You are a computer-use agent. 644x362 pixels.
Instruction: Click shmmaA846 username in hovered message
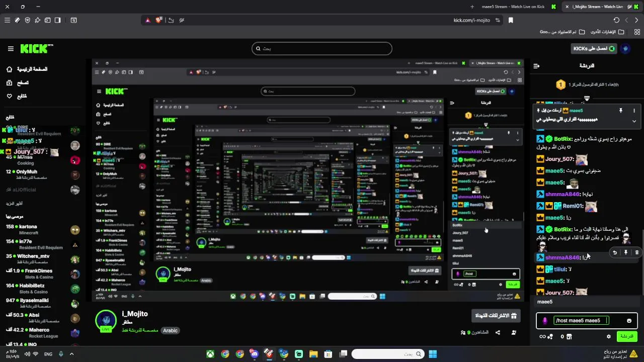coord(562,257)
